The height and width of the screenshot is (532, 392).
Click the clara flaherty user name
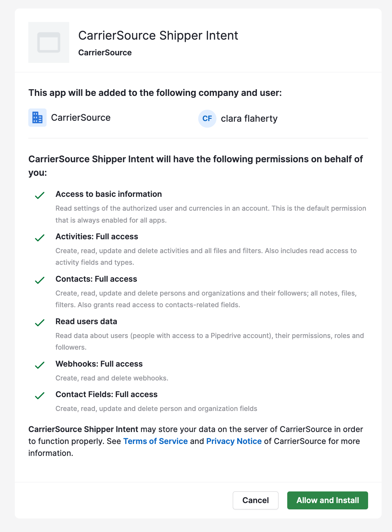pyautogui.click(x=249, y=119)
